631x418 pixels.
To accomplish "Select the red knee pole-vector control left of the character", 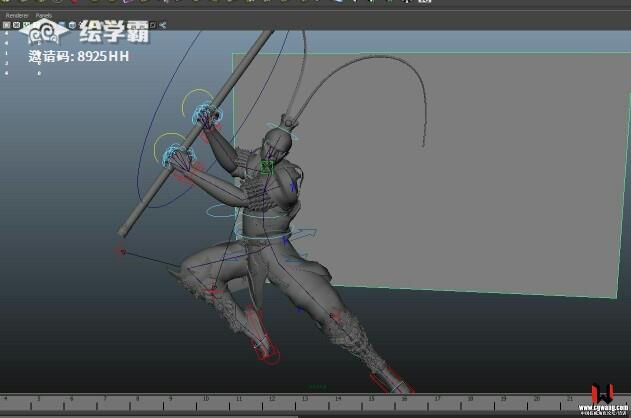I will click(121, 251).
